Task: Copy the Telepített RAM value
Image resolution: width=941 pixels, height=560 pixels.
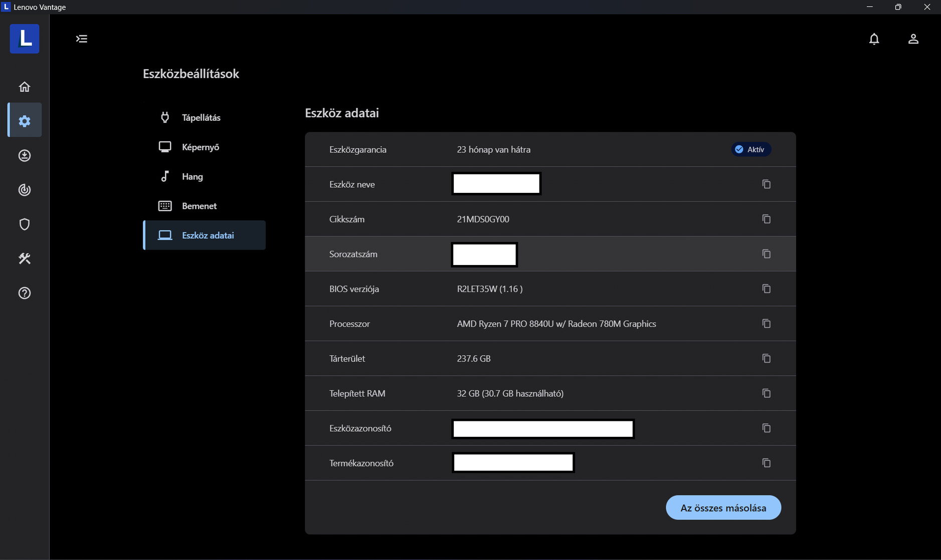Action: click(766, 393)
